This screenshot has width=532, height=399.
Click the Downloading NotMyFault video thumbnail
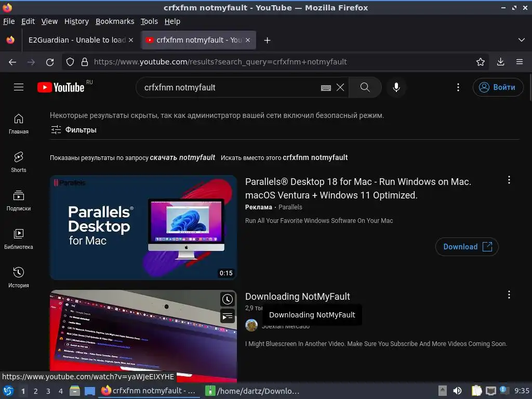pyautogui.click(x=143, y=336)
